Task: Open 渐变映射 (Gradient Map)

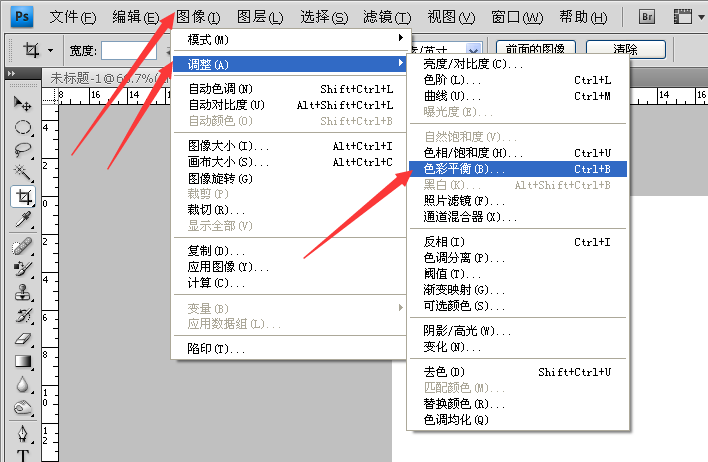Action: (517, 289)
